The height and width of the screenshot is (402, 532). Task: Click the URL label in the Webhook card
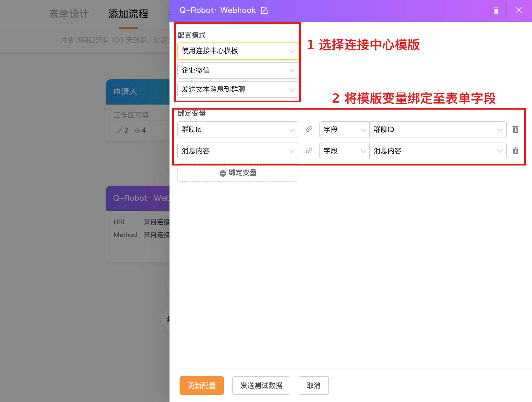(x=120, y=222)
